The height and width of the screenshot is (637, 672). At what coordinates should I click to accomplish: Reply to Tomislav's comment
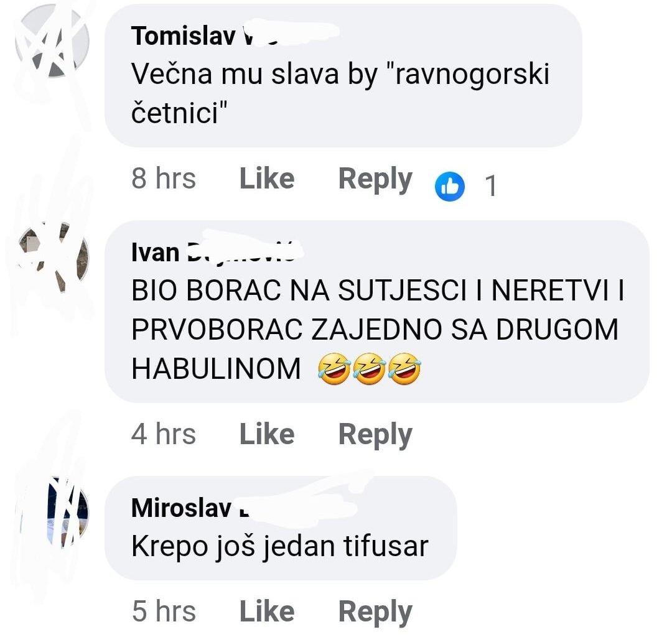(x=374, y=179)
